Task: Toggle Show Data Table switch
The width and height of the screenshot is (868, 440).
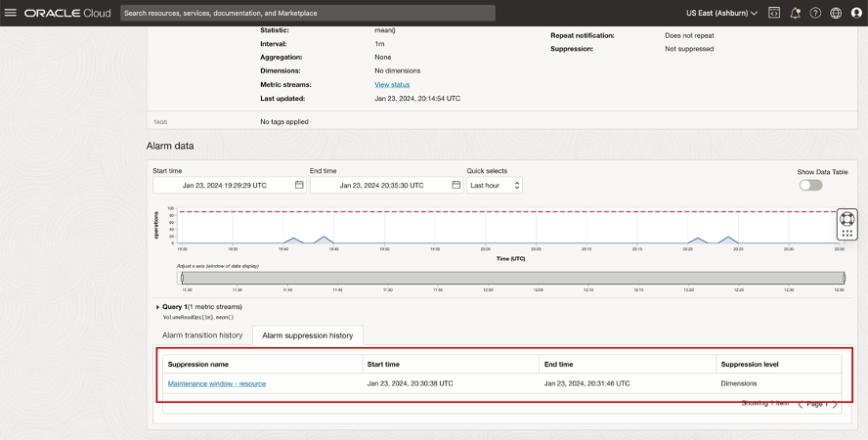Action: pos(810,185)
